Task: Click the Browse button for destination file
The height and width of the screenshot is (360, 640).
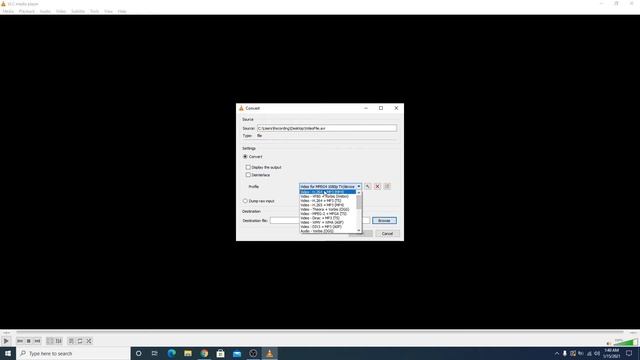Action: tap(384, 220)
